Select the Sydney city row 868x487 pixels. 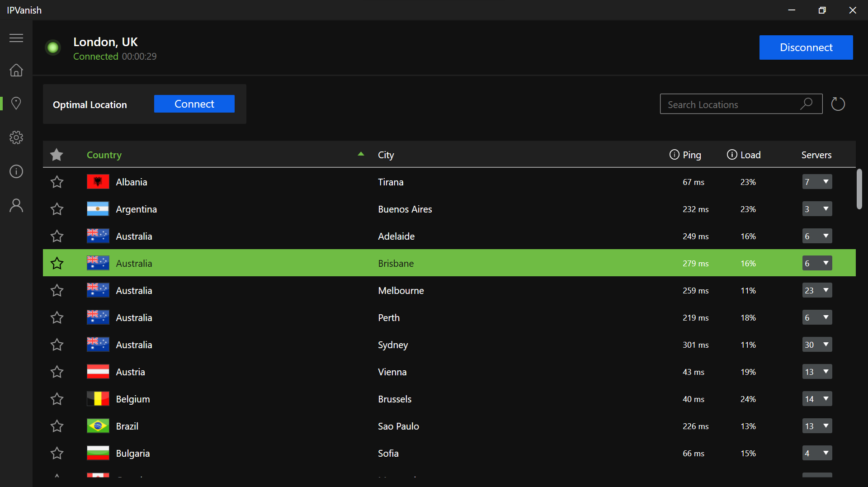(x=449, y=345)
